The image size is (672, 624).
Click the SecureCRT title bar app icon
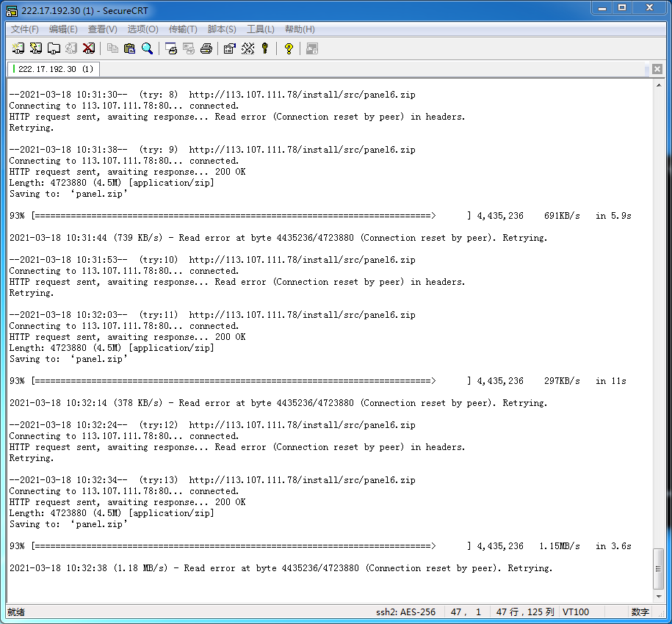(x=12, y=11)
